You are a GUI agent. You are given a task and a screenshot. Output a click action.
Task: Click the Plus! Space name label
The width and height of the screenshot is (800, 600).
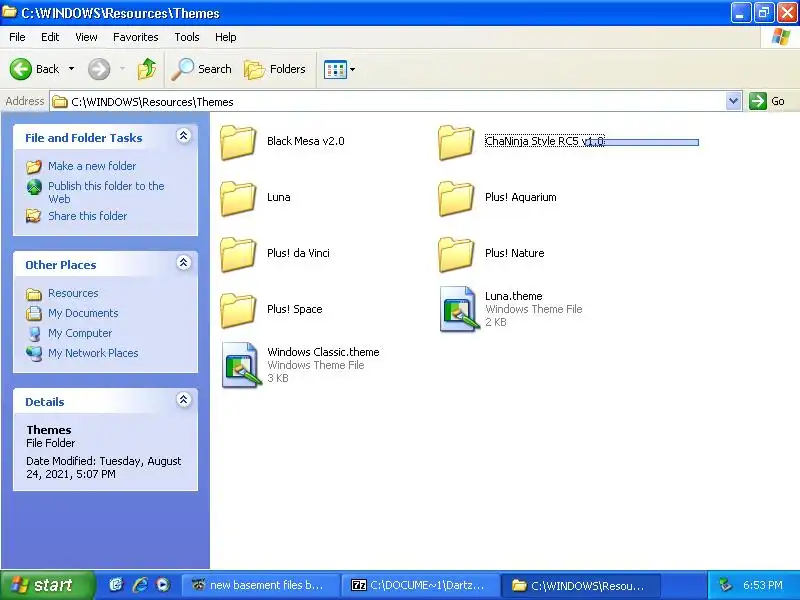[294, 309]
